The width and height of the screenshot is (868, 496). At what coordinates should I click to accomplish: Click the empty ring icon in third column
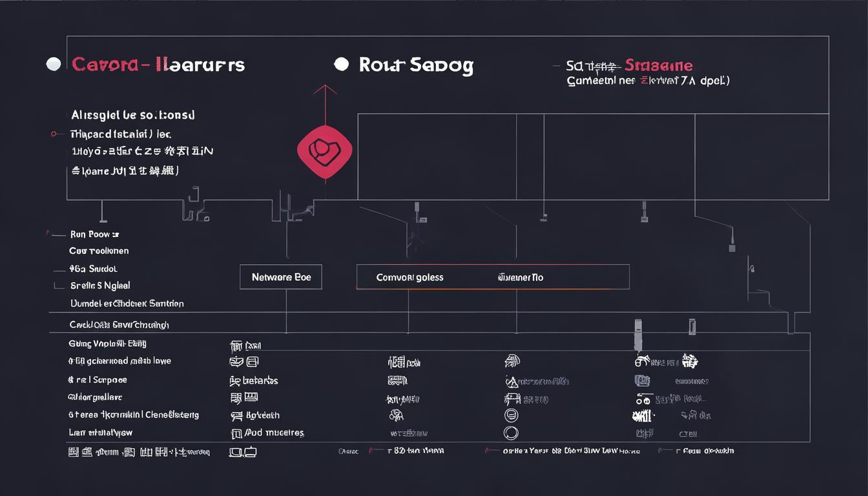(x=511, y=433)
